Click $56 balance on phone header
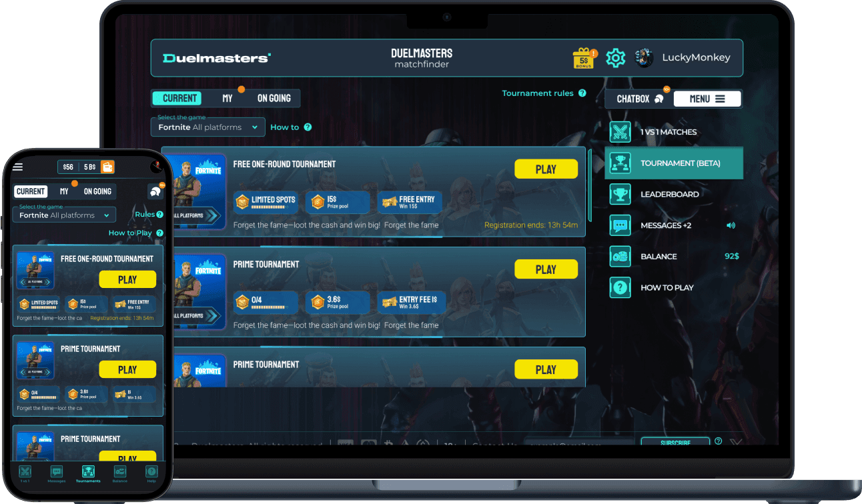The width and height of the screenshot is (862, 504). [68, 167]
